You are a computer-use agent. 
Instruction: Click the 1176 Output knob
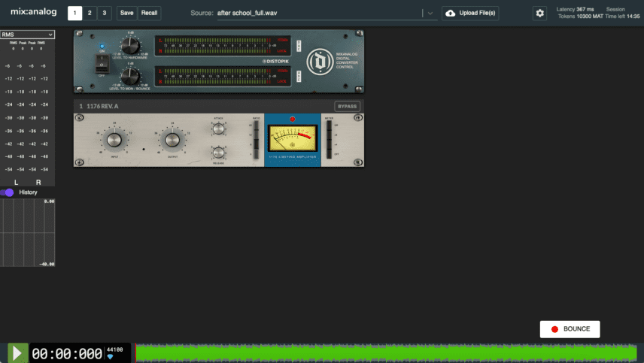coord(172,140)
